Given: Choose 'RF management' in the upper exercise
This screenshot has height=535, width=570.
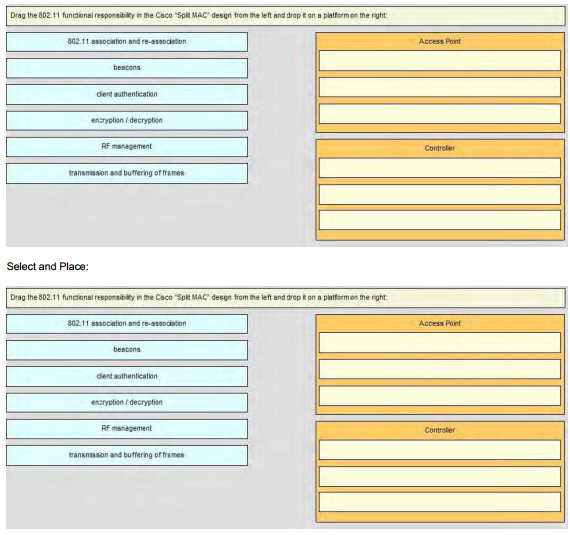Looking at the screenshot, I should [127, 147].
